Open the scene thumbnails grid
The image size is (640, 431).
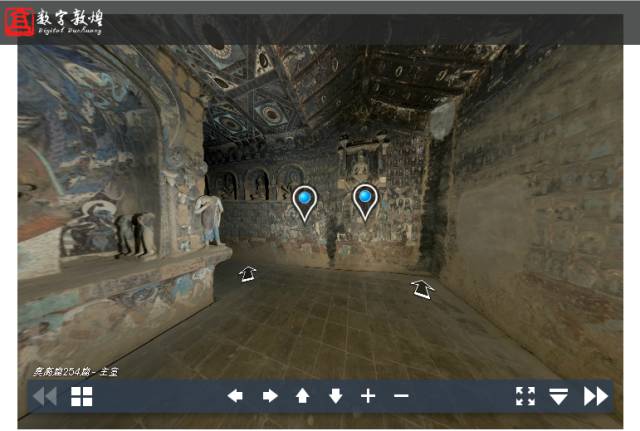[x=81, y=397]
